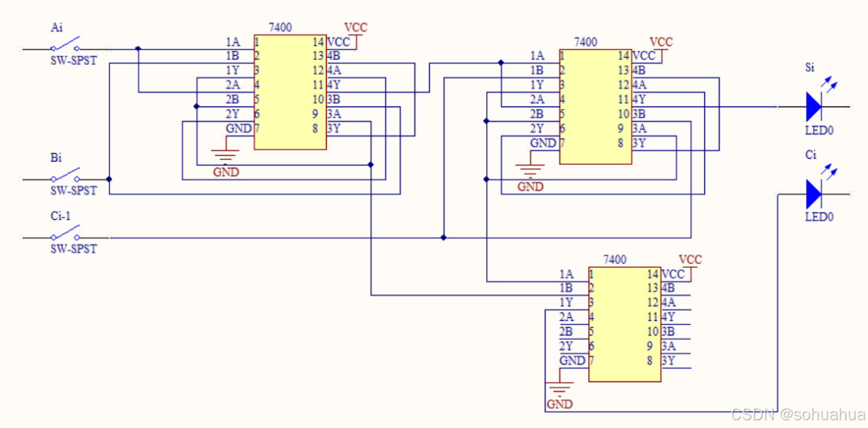Click "7400" title above the chip driving Ci

[615, 259]
